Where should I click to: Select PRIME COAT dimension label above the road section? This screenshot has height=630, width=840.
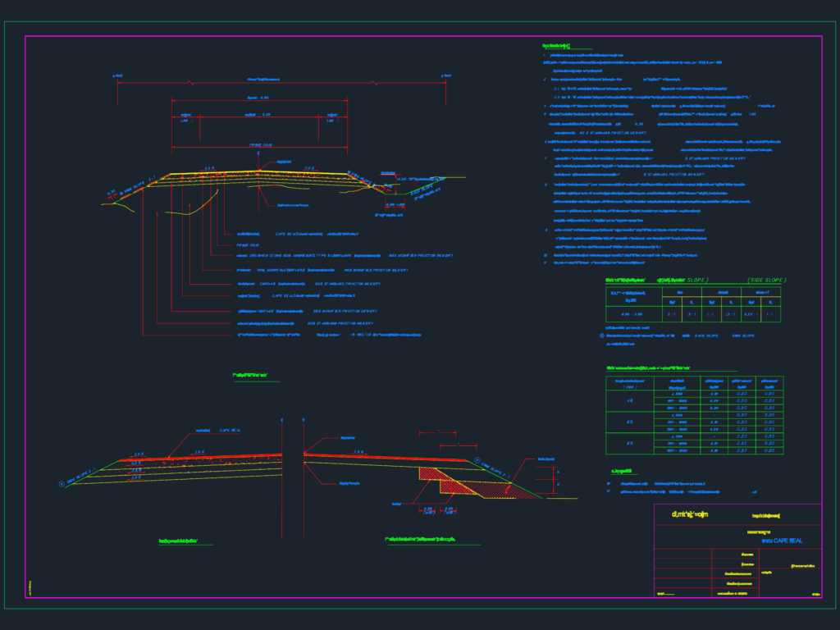point(261,145)
